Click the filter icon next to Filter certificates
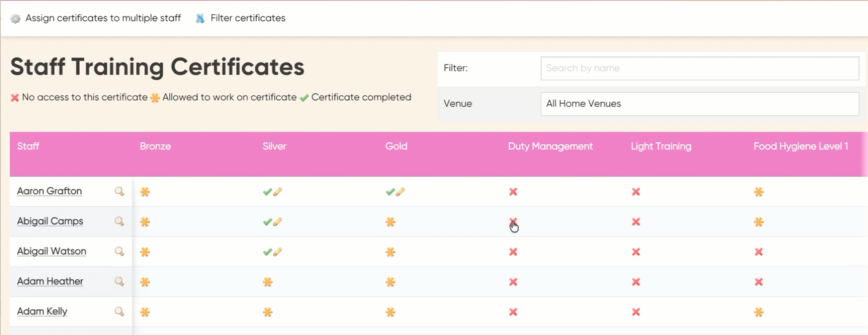This screenshot has height=335, width=868. click(x=200, y=19)
